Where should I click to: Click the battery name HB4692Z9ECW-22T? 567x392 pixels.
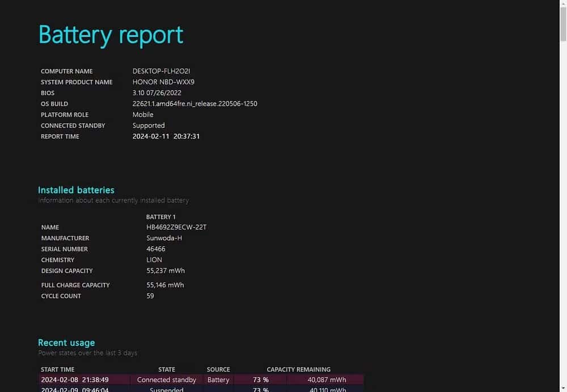pyautogui.click(x=176, y=227)
